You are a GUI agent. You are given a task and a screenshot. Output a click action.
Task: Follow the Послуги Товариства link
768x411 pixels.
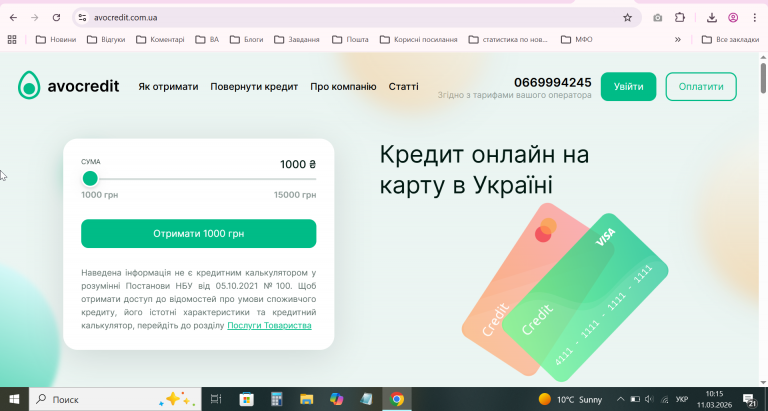[269, 325]
